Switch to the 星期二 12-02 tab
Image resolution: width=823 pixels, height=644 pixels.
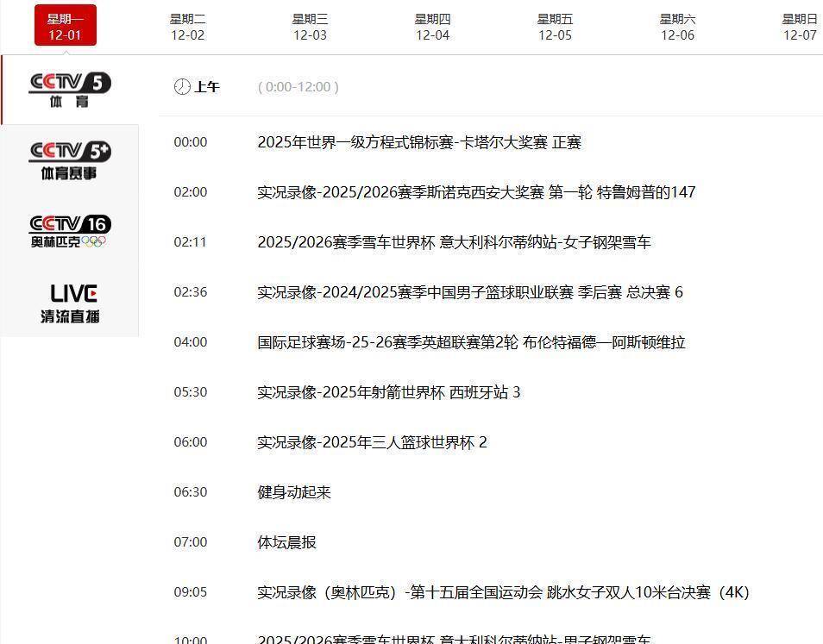click(188, 27)
